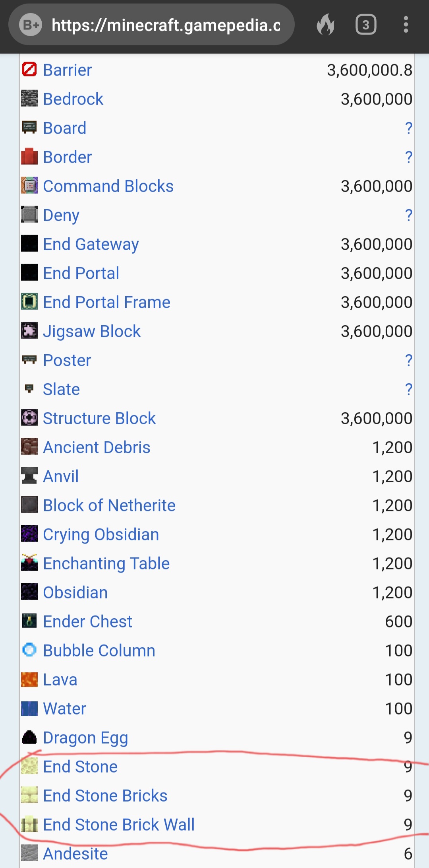Viewport: 429px width, 868px height.
Task: Click the question mark beside Slate
Action: 408,389
